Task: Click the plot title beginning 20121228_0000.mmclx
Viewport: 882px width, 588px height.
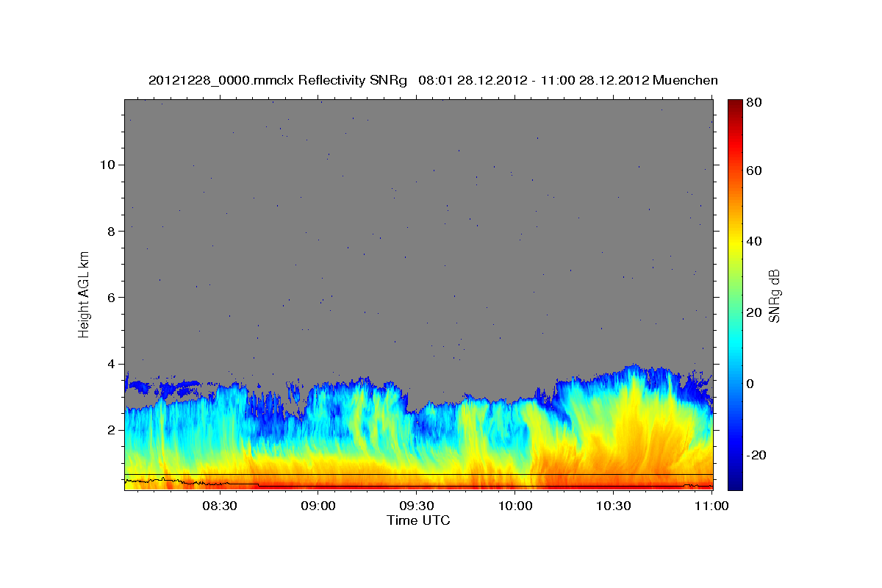Action: [433, 80]
